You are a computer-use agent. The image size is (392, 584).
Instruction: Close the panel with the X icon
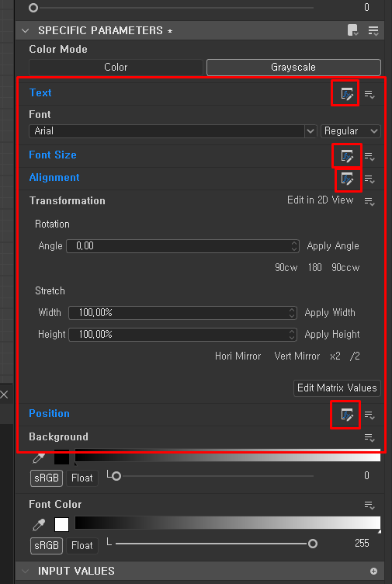4,395
